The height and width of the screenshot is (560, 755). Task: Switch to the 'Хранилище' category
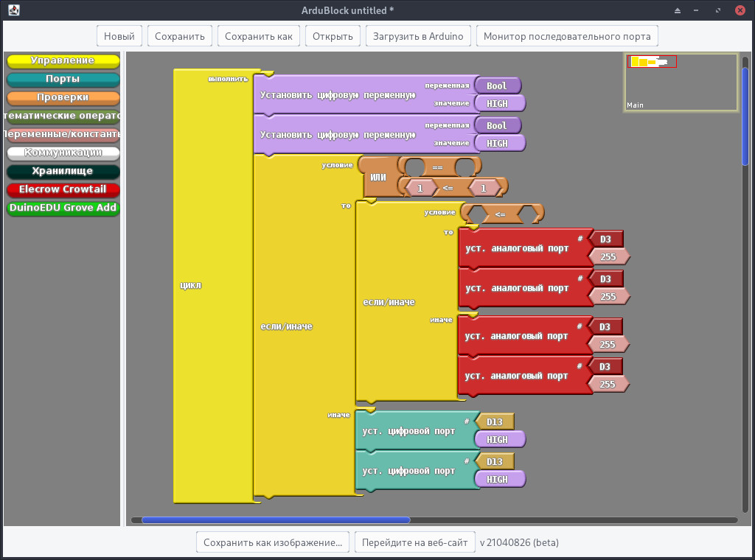(63, 171)
